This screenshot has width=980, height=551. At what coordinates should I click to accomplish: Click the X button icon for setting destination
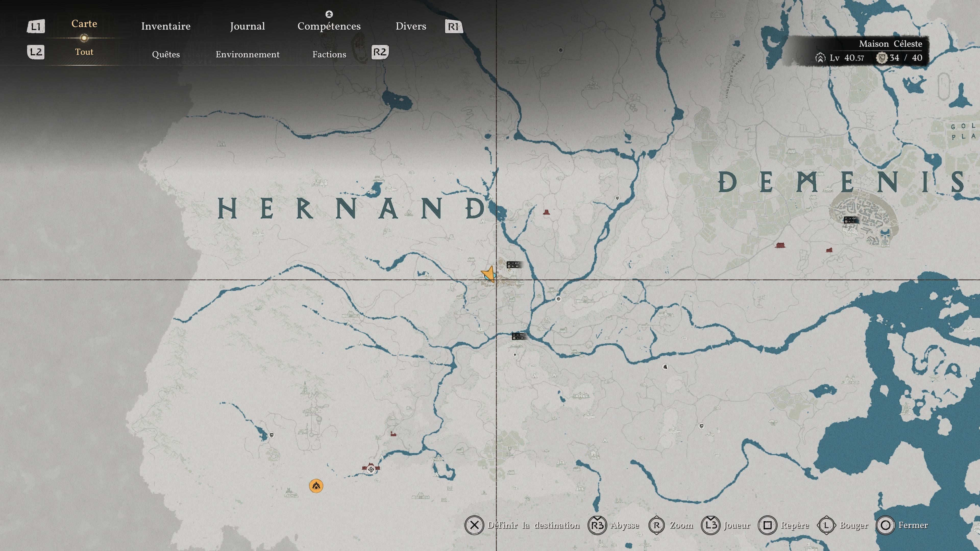[x=474, y=525]
